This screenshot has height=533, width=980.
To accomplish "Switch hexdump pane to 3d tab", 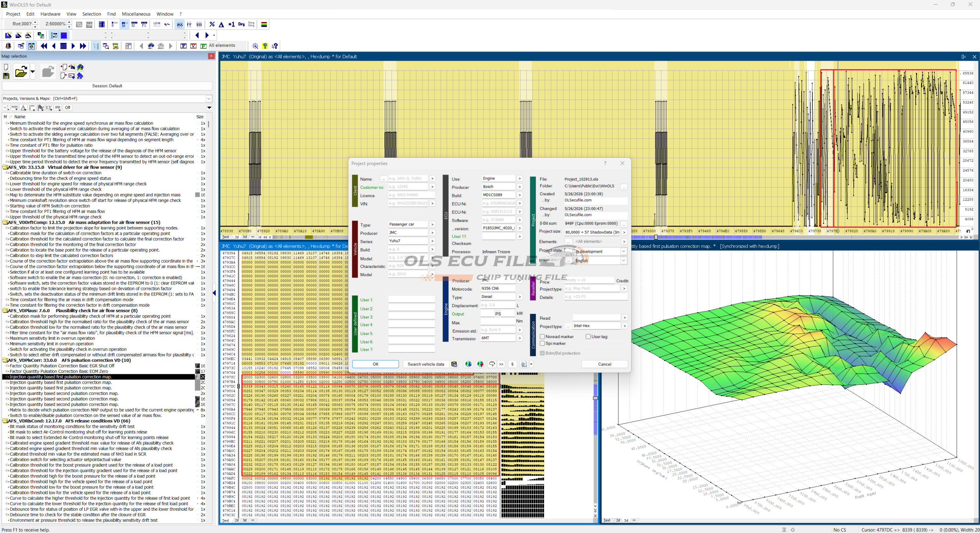I will click(245, 520).
